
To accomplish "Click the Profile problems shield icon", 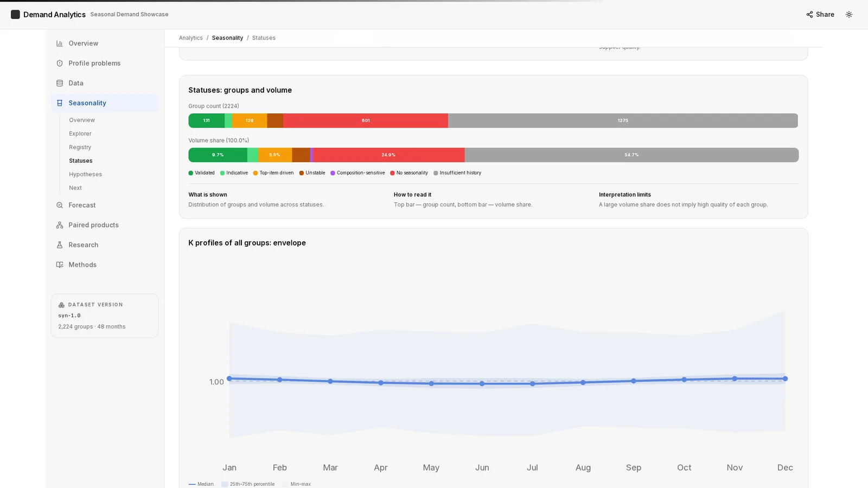I will point(60,63).
